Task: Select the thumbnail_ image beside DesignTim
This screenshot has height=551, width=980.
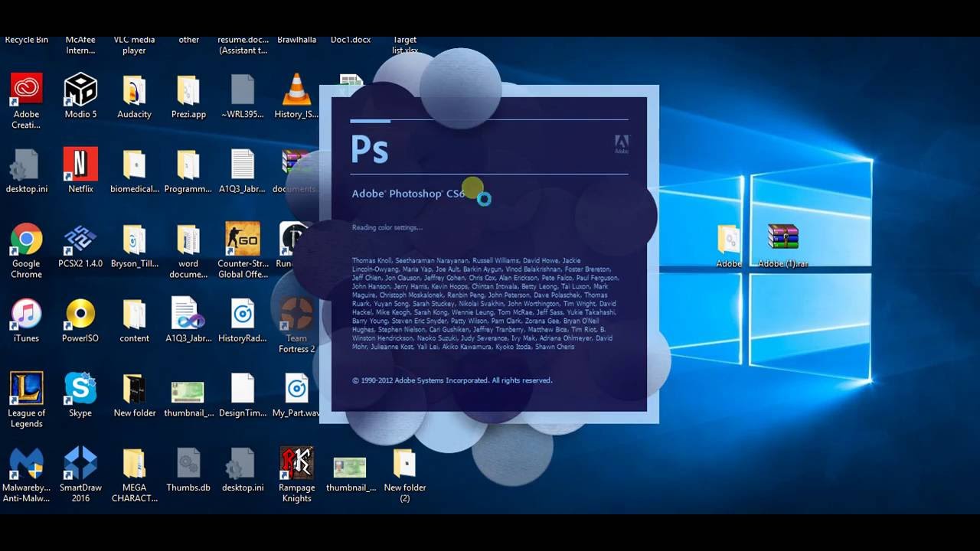Action: click(188, 393)
